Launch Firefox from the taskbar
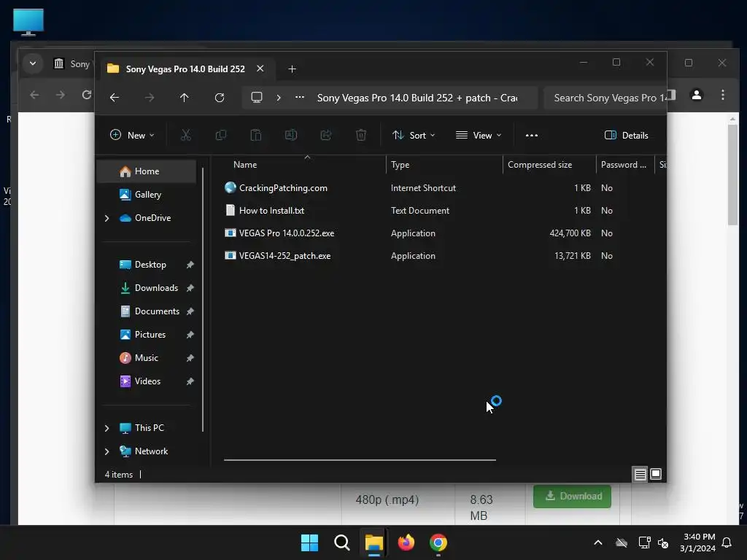 coord(406,542)
